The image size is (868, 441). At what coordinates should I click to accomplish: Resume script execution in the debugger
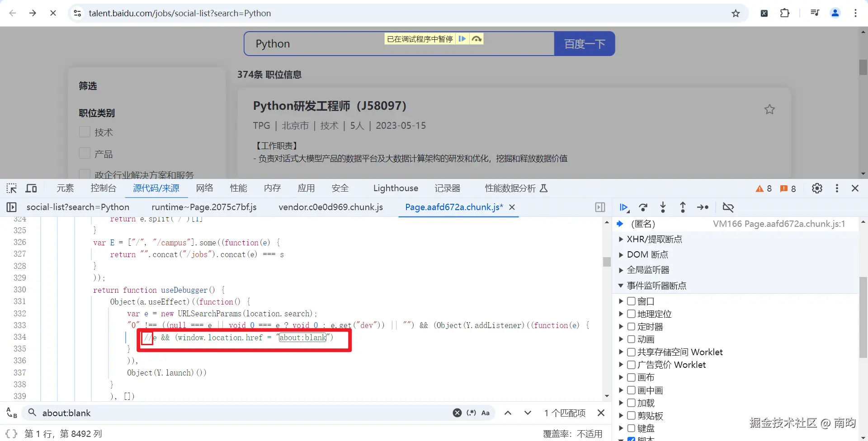(x=623, y=207)
